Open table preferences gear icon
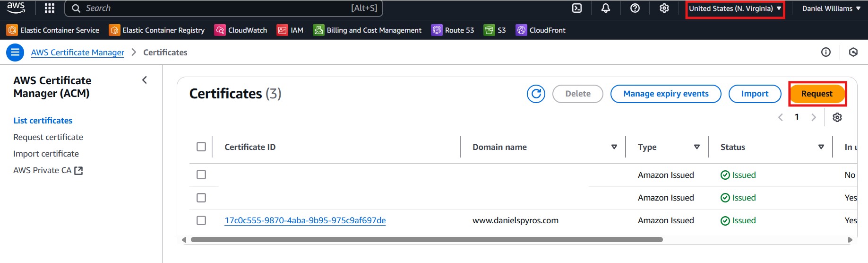Screen dimensions: 868x263 click(837, 117)
